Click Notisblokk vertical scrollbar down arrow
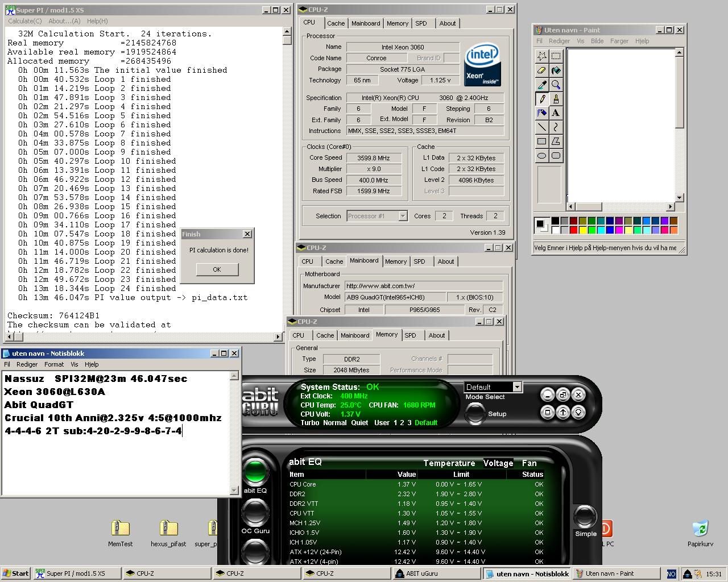Image resolution: width=728 pixels, height=582 pixels. click(234, 490)
